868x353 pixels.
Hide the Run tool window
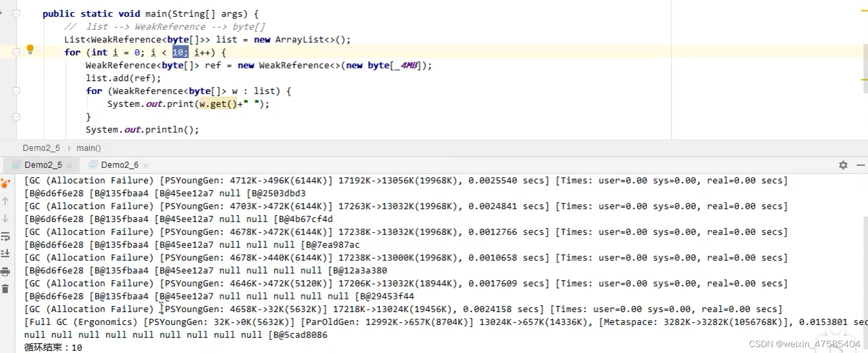tap(861, 165)
